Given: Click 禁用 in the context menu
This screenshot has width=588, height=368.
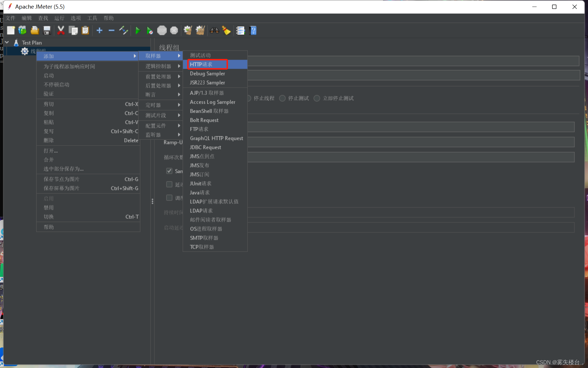Looking at the screenshot, I should [x=88, y=208].
